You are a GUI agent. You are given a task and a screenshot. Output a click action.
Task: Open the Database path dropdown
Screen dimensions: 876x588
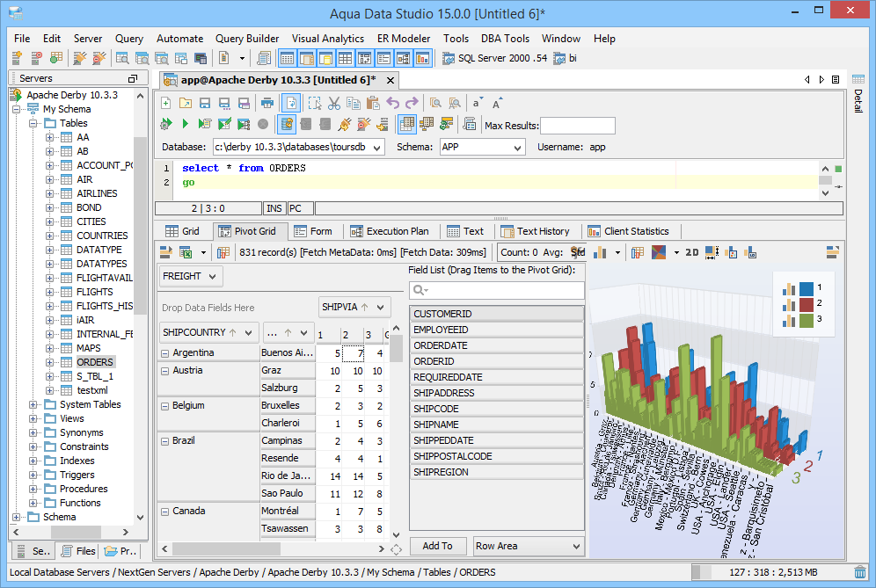pyautogui.click(x=377, y=148)
